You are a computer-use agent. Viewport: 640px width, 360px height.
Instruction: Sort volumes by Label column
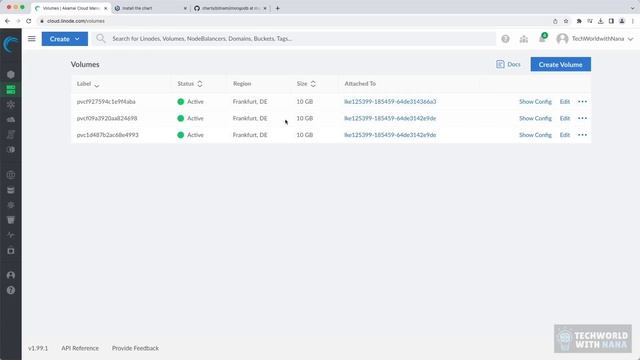click(x=88, y=84)
